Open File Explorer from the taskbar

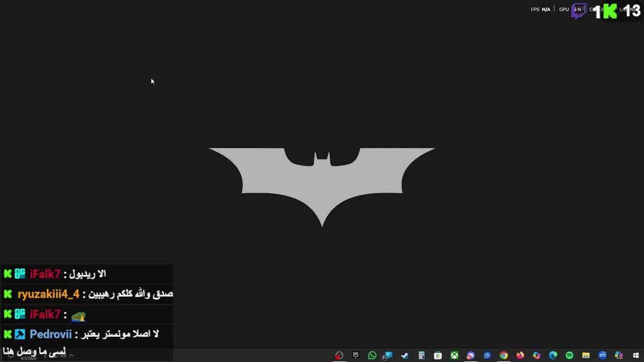(586, 355)
